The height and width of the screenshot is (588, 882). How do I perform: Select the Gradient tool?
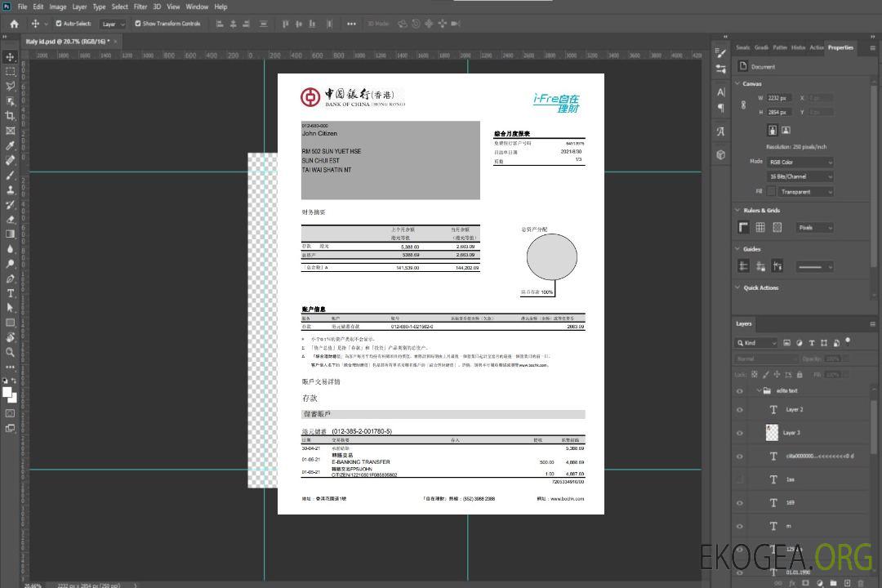(10, 234)
